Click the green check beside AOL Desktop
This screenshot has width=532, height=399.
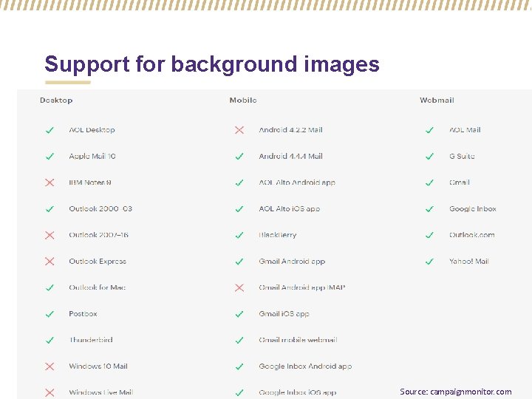pyautogui.click(x=50, y=130)
